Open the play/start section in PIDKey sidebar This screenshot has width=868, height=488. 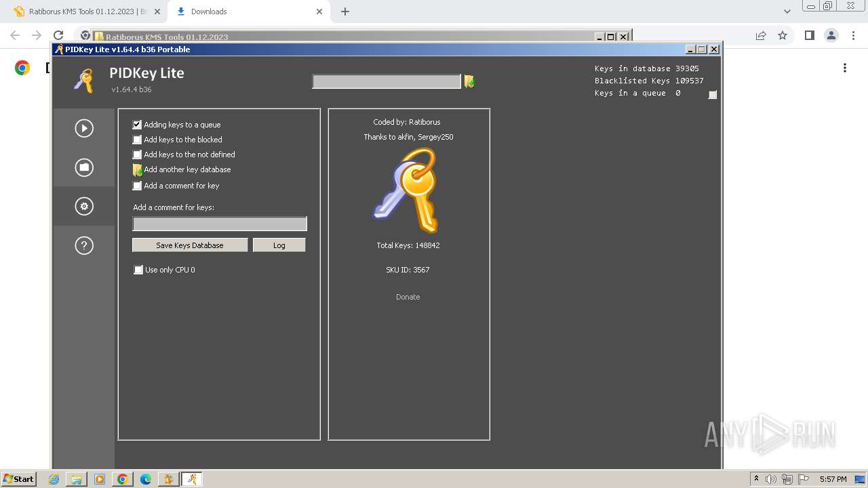tap(84, 128)
